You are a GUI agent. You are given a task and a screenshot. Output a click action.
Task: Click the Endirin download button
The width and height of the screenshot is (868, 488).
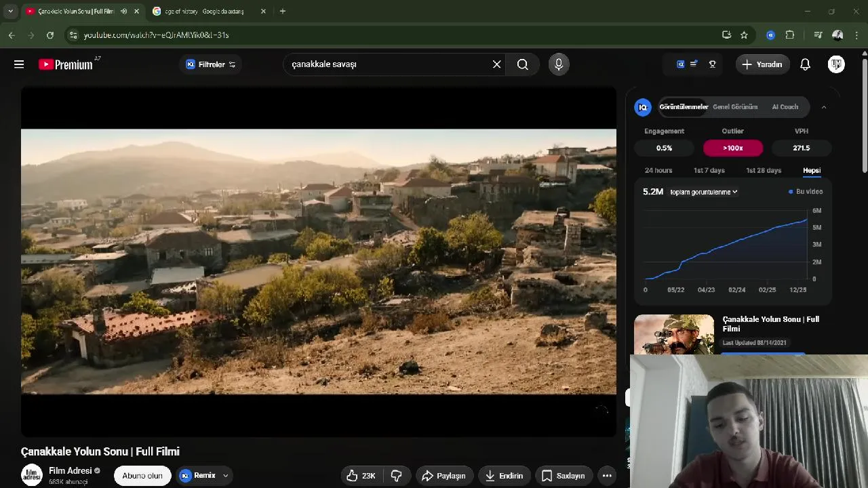pos(504,476)
